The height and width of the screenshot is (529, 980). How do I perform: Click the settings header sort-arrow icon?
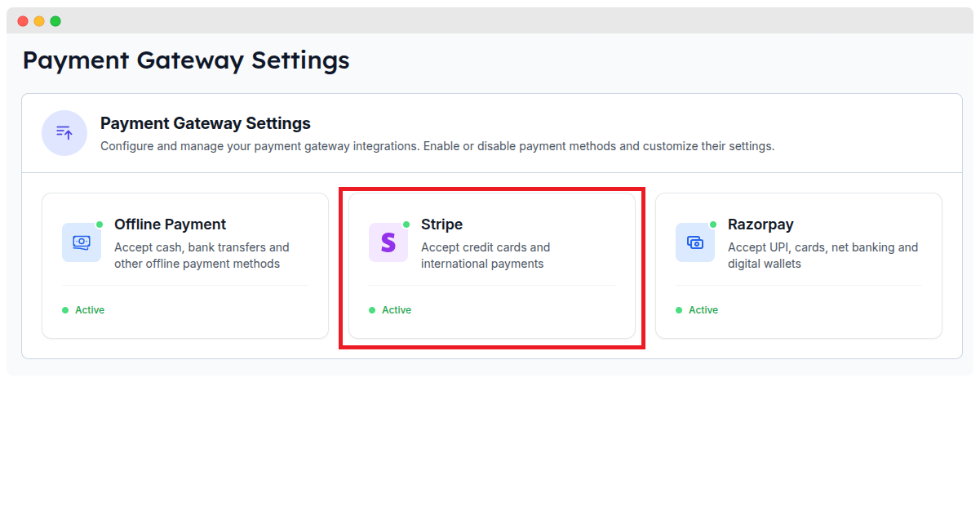(64, 133)
